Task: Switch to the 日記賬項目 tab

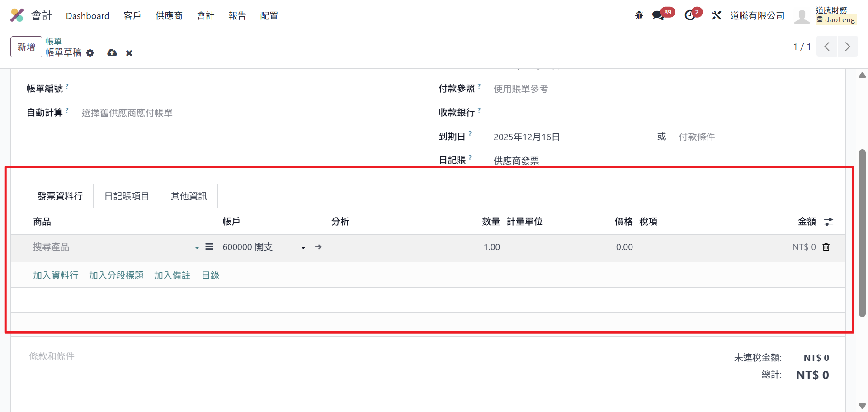Action: coord(127,196)
